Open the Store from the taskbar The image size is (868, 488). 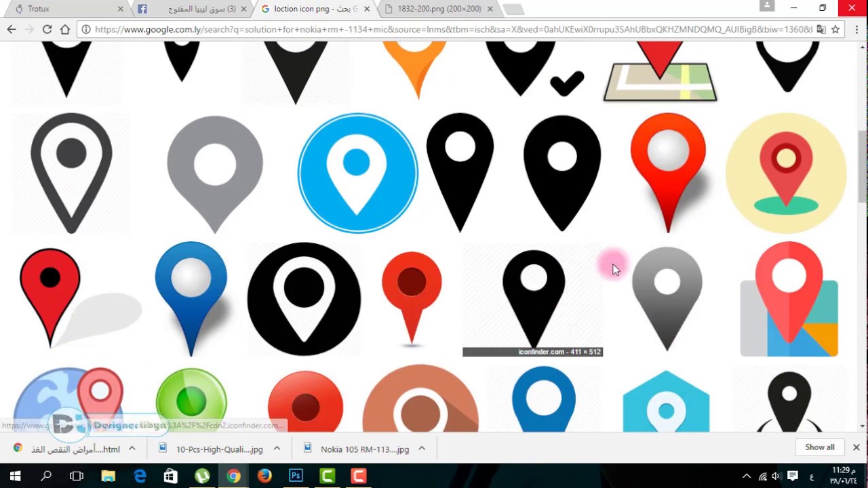coord(171,476)
